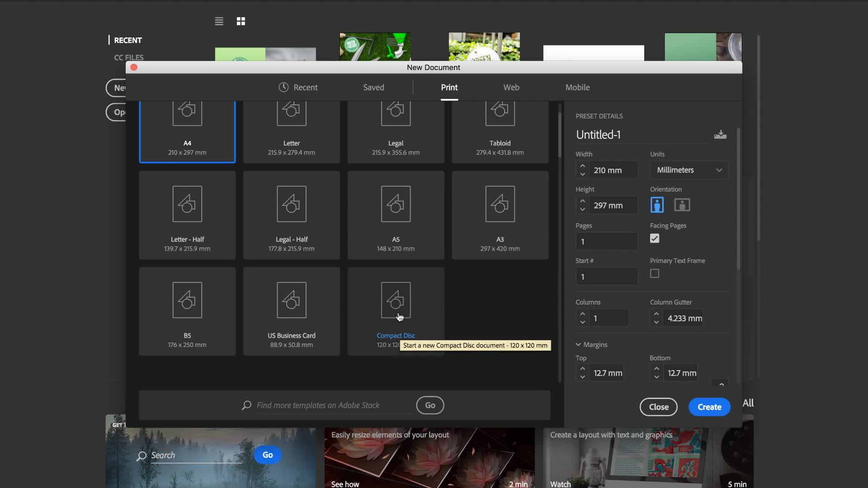Select the Letter preset page icon

pos(292,113)
